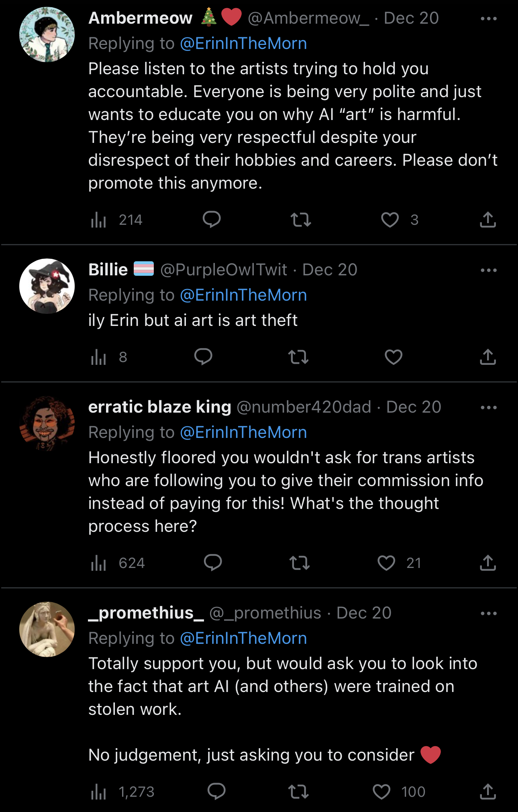
Task: Open more options on Ambermeow's tweet
Action: (488, 18)
